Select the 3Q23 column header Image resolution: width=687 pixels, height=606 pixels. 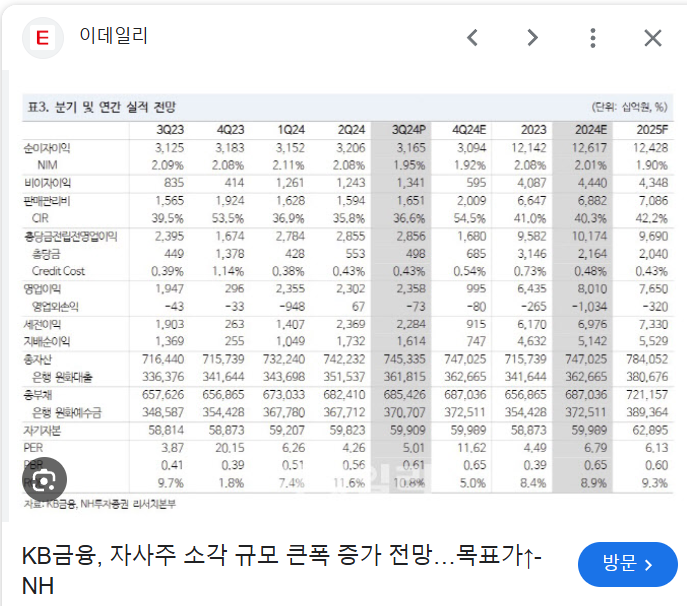coord(170,130)
